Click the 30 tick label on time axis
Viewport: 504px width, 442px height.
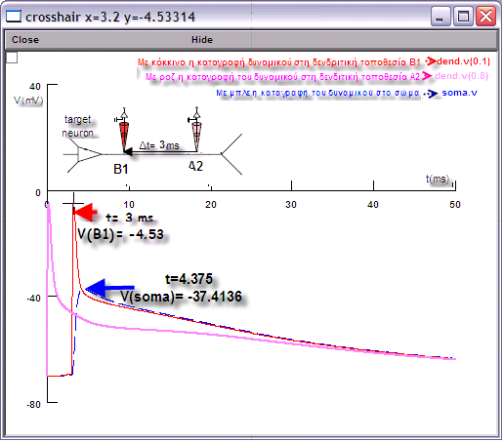point(291,205)
